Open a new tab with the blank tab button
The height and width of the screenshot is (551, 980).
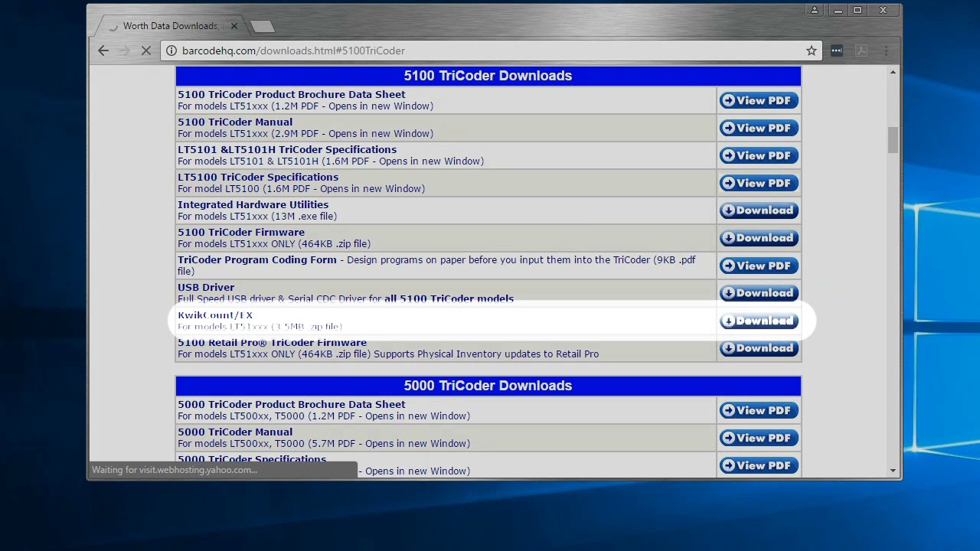pyautogui.click(x=262, y=27)
